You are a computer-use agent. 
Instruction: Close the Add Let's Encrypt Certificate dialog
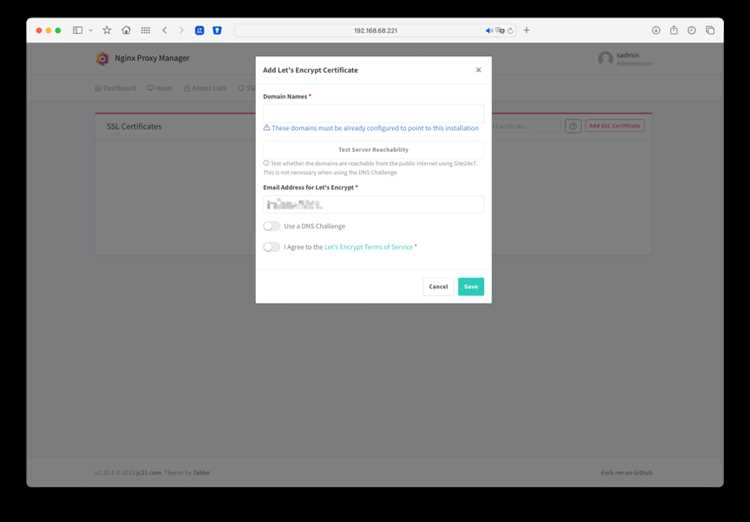point(478,70)
